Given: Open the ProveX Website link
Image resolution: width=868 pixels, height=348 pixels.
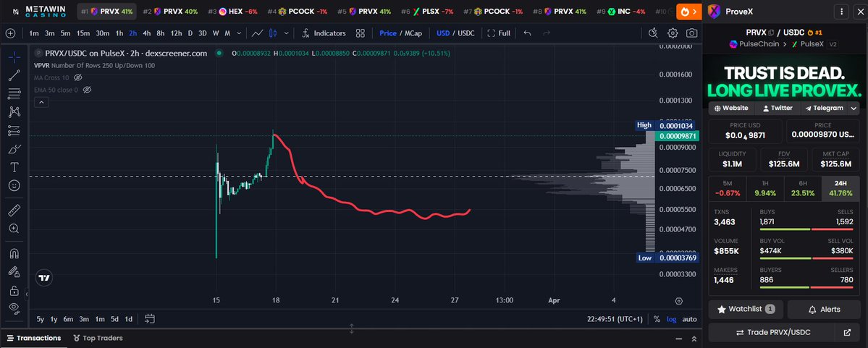Looking at the screenshot, I should [x=730, y=108].
